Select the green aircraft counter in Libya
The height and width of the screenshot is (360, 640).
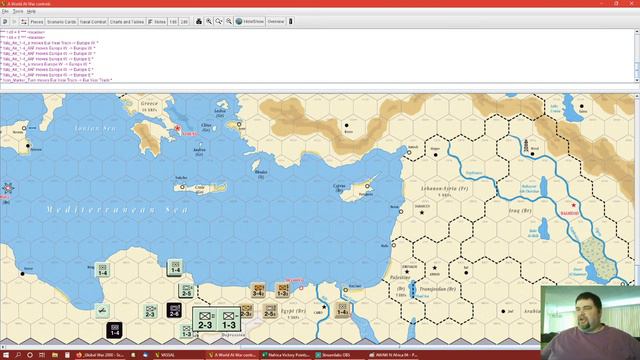pyautogui.click(x=102, y=310)
